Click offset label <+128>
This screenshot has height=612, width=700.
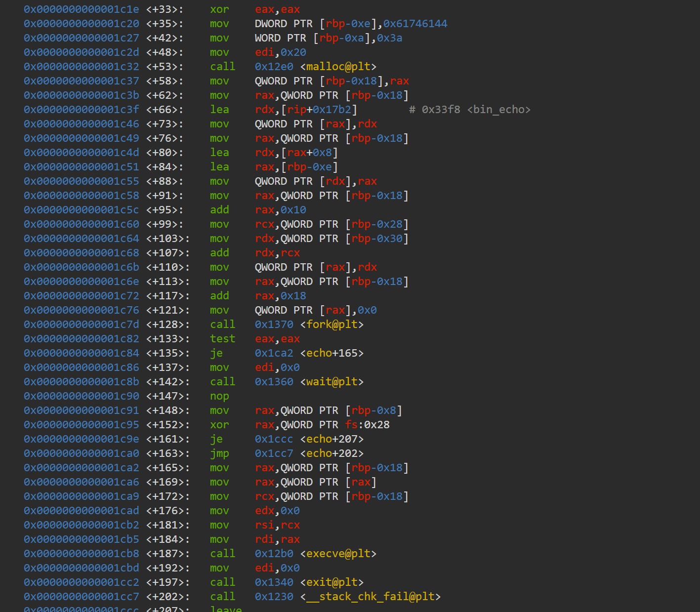coord(168,325)
